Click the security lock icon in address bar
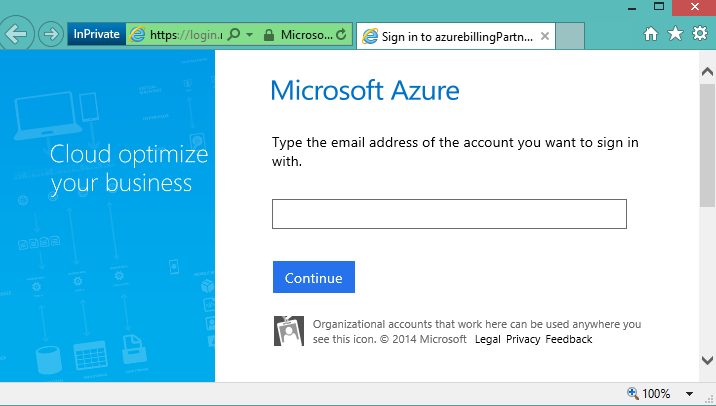 tap(267, 36)
